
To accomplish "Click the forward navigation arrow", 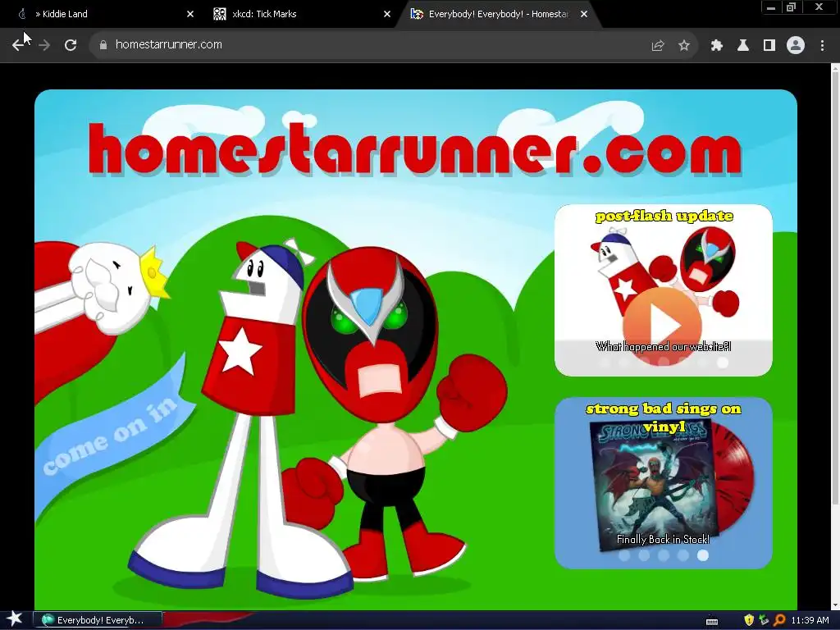I will tap(44, 45).
